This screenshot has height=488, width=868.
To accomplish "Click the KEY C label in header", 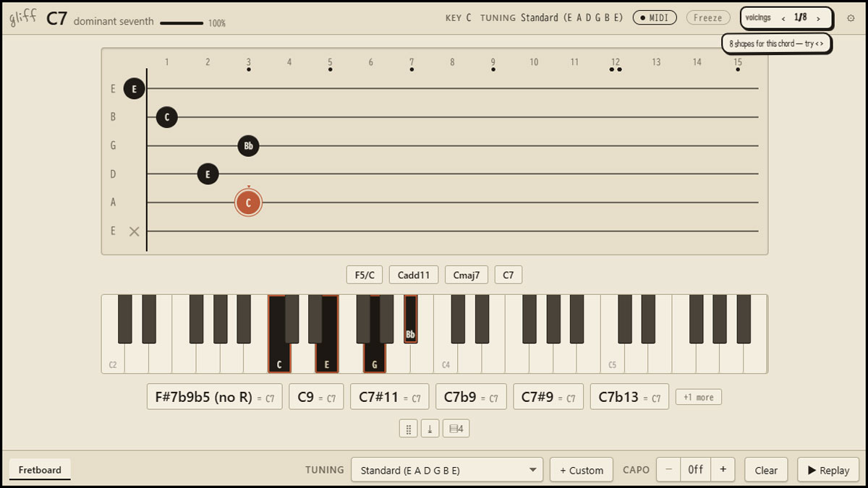I will [459, 18].
